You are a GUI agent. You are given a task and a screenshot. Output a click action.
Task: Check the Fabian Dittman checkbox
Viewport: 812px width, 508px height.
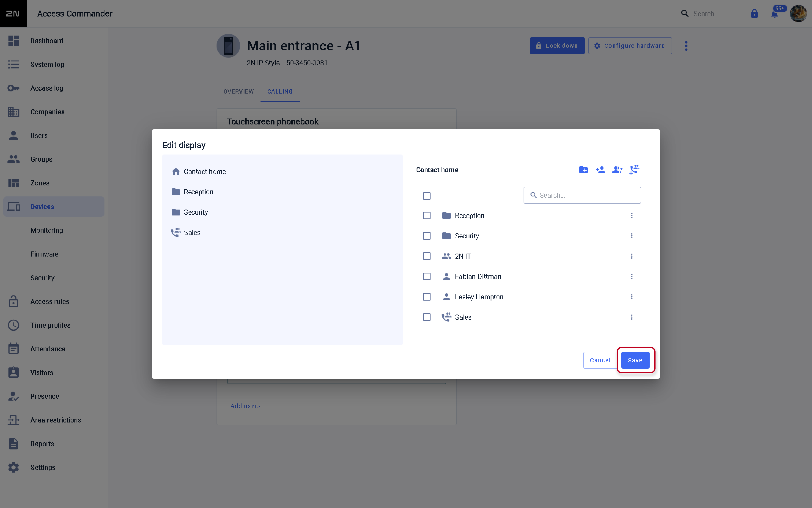point(427,276)
